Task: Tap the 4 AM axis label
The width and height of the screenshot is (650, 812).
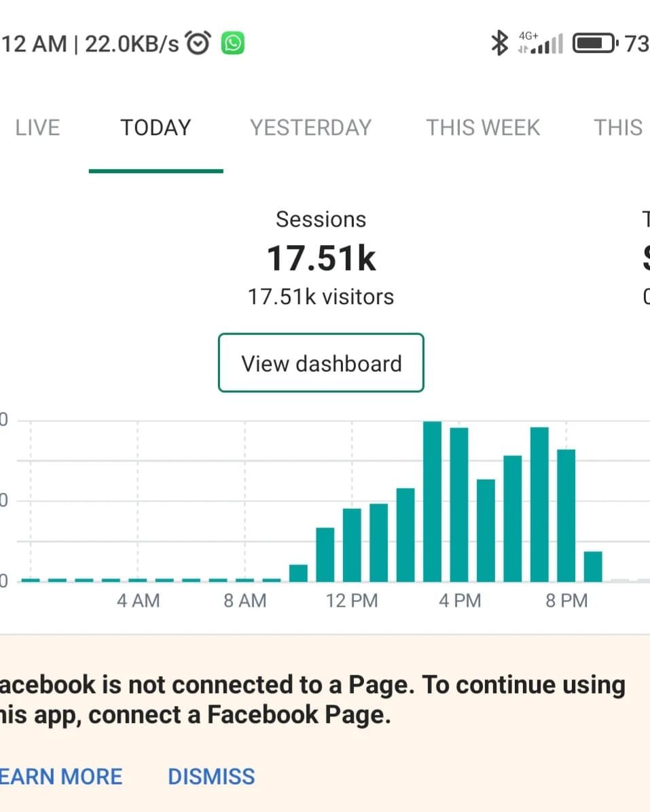Action: click(138, 601)
